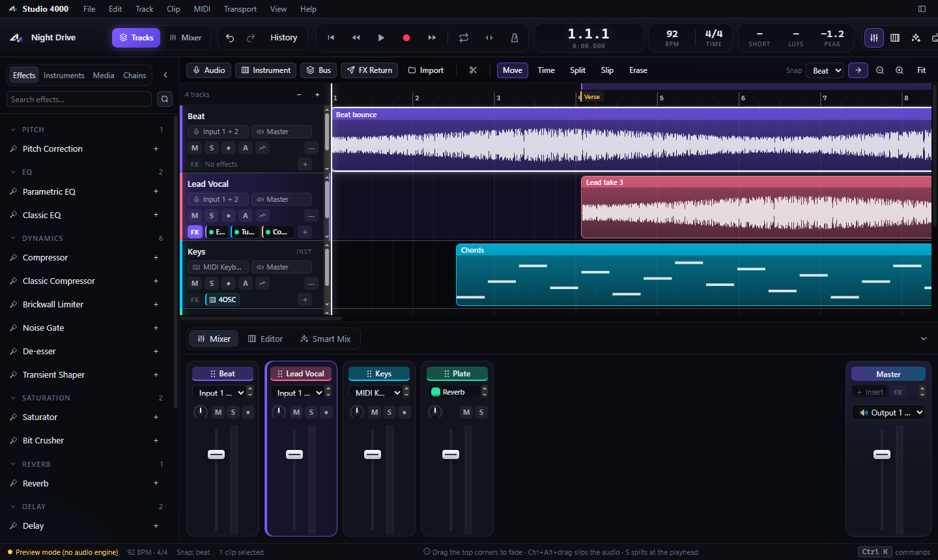Arm record on the Keys track header
The height and width of the screenshot is (560, 938).
[x=229, y=283]
